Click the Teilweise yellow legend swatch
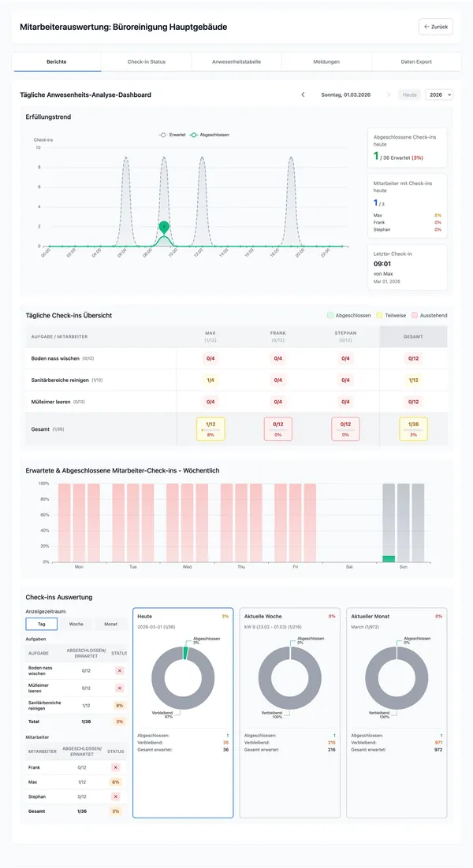 (380, 315)
